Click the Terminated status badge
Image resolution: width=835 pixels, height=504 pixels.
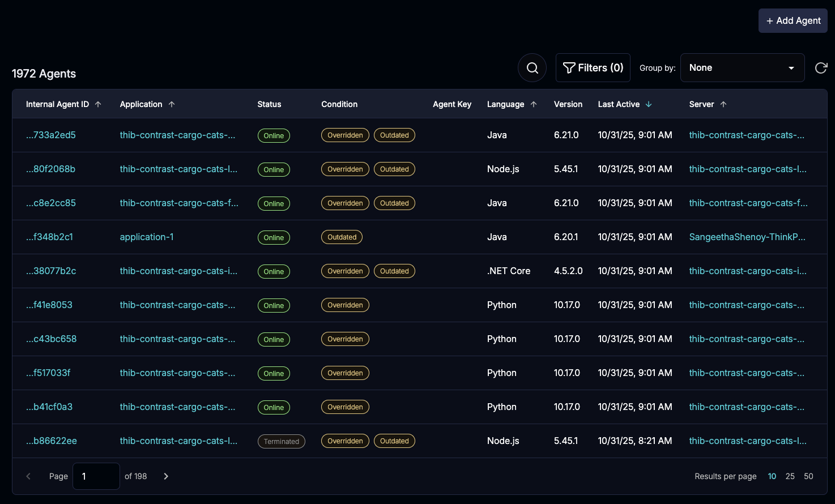pyautogui.click(x=281, y=441)
